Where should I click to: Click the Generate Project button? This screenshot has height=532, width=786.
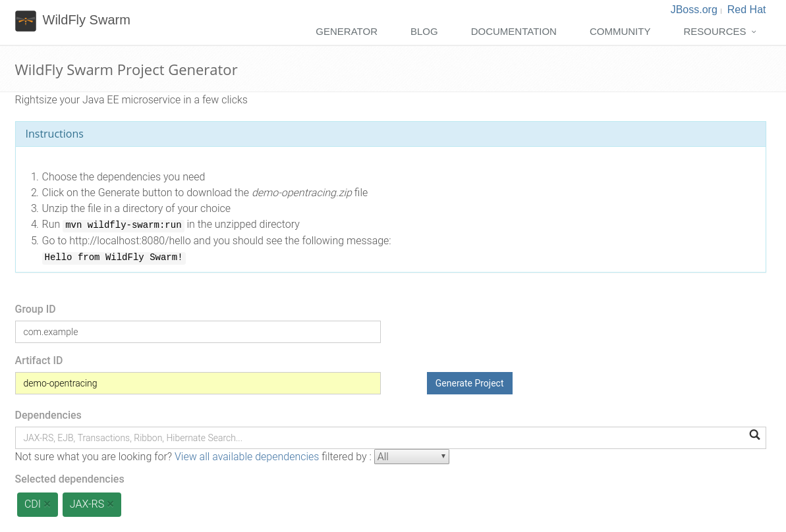[x=469, y=383]
